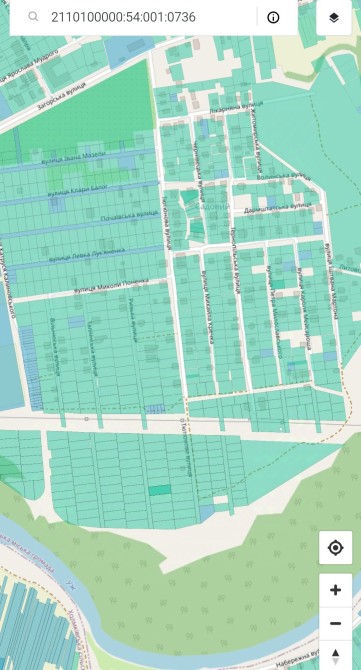This screenshot has height=670, width=361.
Task: Open the map layers switcher
Action: tap(334, 18)
